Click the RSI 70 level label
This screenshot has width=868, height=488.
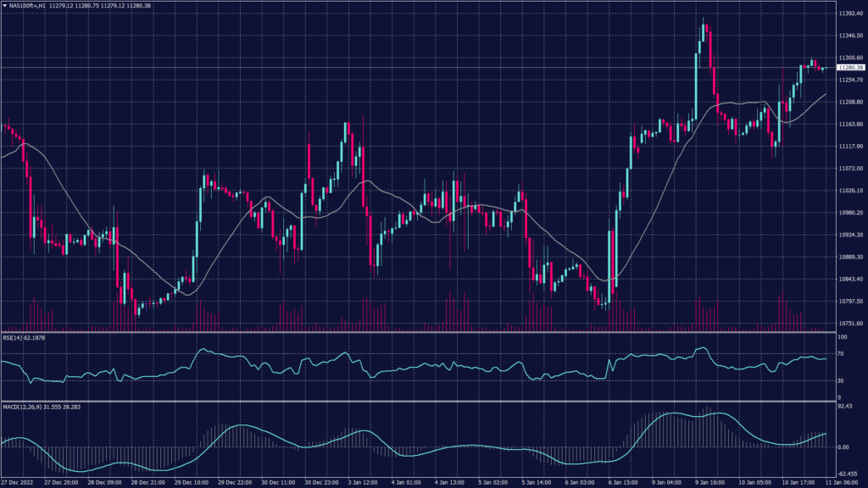pyautogui.click(x=841, y=352)
